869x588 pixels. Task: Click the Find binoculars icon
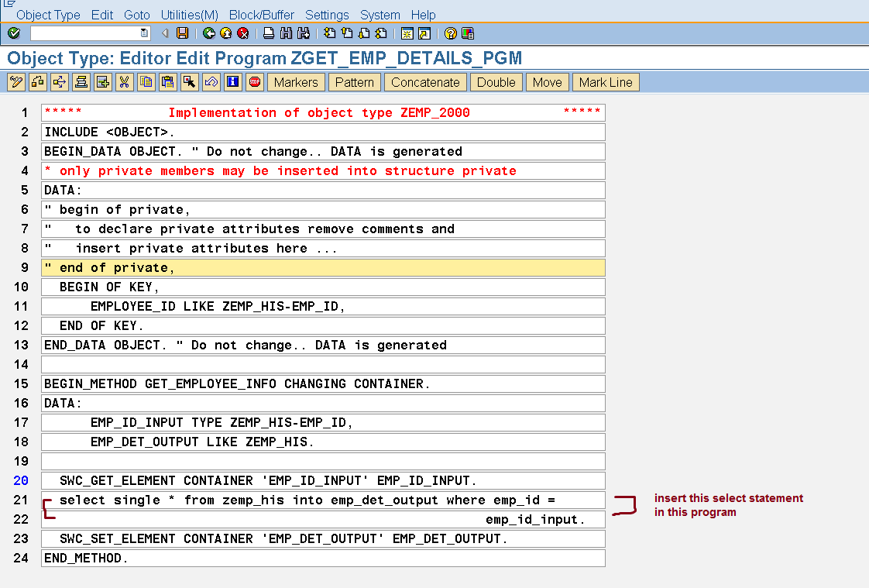286,33
